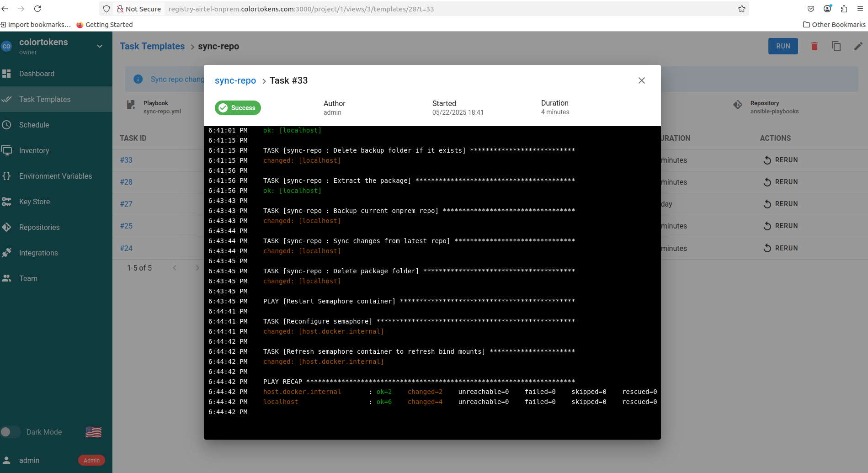Expand the colortokens project dropdown
Image resolution: width=868 pixels, height=473 pixels.
[100, 46]
